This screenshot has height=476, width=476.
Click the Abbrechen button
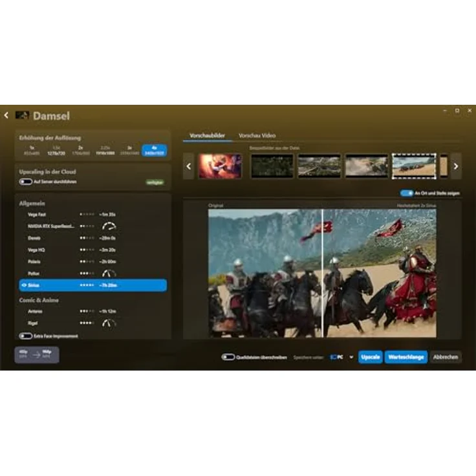(x=446, y=357)
